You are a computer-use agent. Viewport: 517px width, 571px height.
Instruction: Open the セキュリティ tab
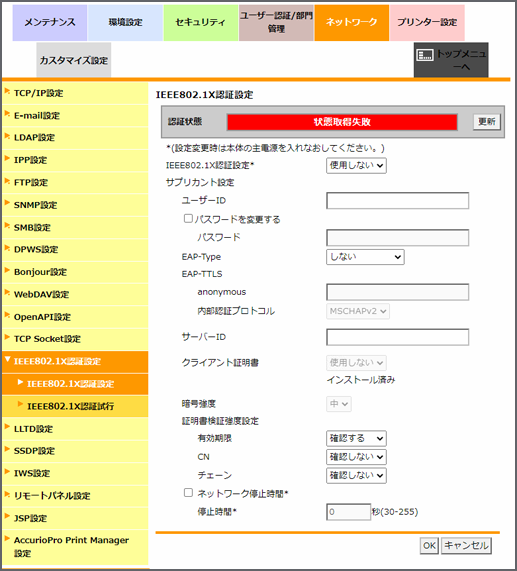point(201,23)
